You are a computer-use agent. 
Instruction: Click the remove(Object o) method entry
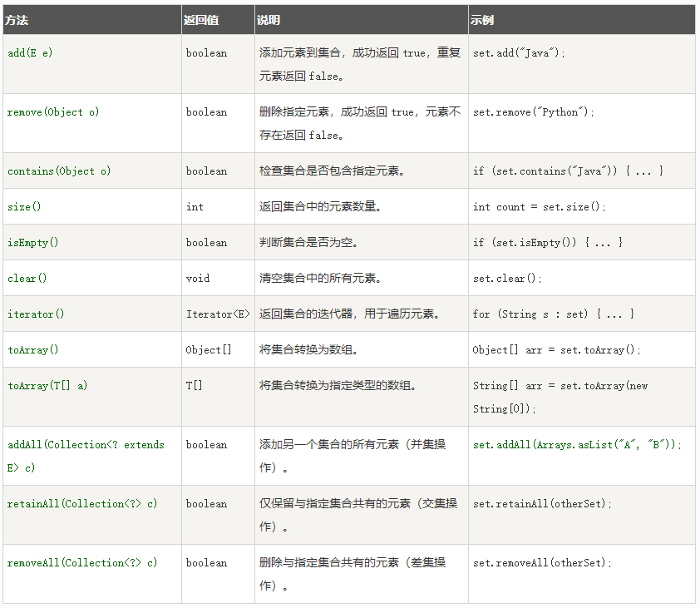click(53, 112)
